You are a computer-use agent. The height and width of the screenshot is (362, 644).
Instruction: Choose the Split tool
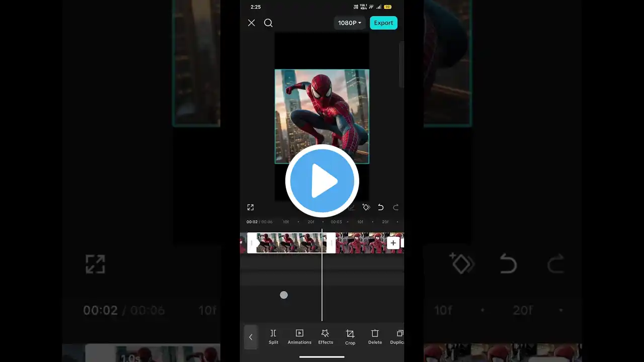273,337
